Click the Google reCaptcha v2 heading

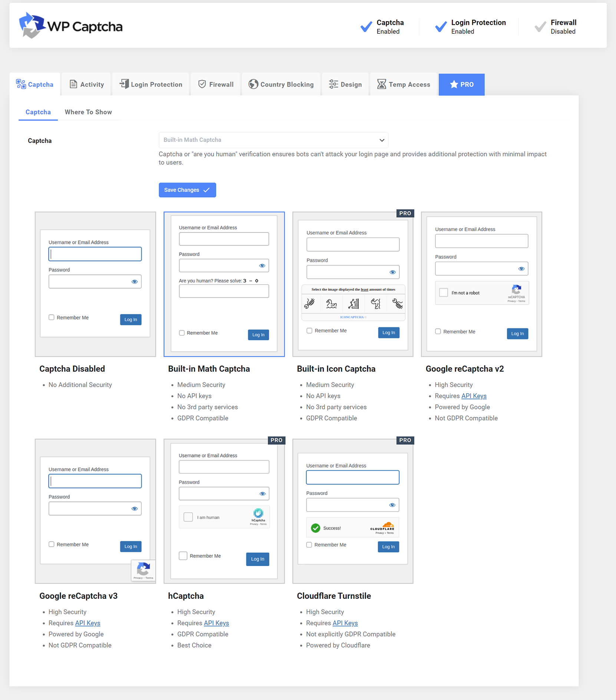pyautogui.click(x=464, y=369)
